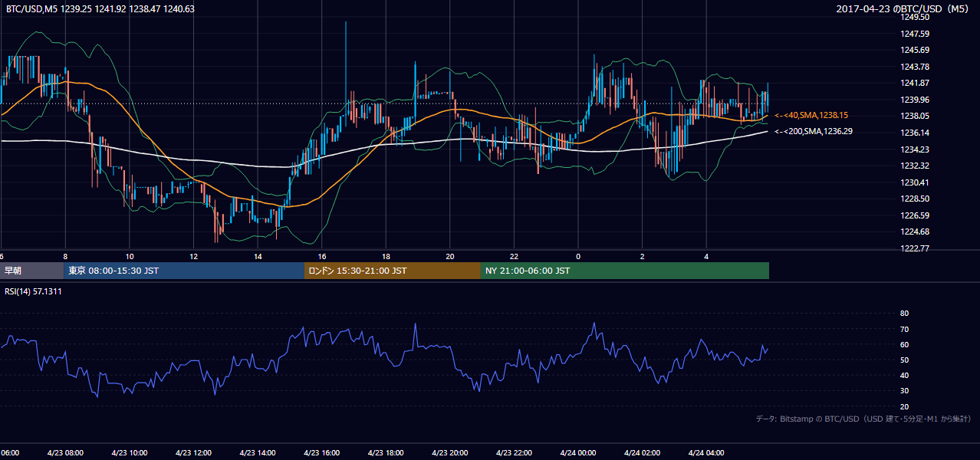Viewport: 980px width, 460px height.
Task: Click the Bitstamp data source note
Action: 863,419
